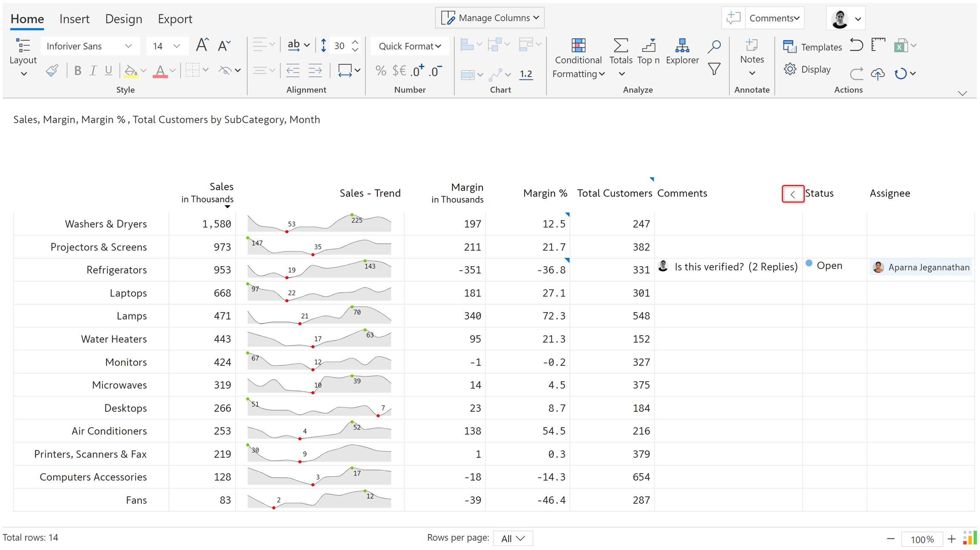Image resolution: width=980 pixels, height=550 pixels.
Task: Click the Export to Excel icon
Action: coord(900,46)
